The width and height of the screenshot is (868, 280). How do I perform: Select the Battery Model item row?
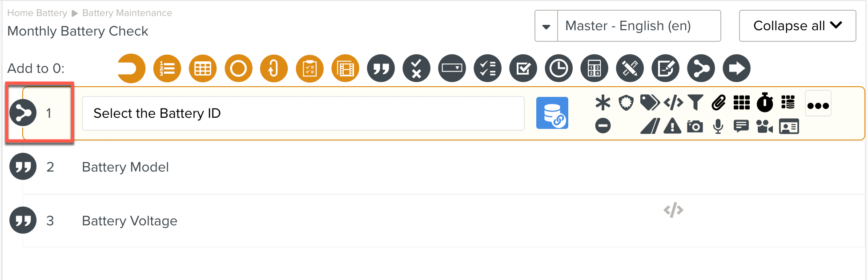pyautogui.click(x=444, y=167)
